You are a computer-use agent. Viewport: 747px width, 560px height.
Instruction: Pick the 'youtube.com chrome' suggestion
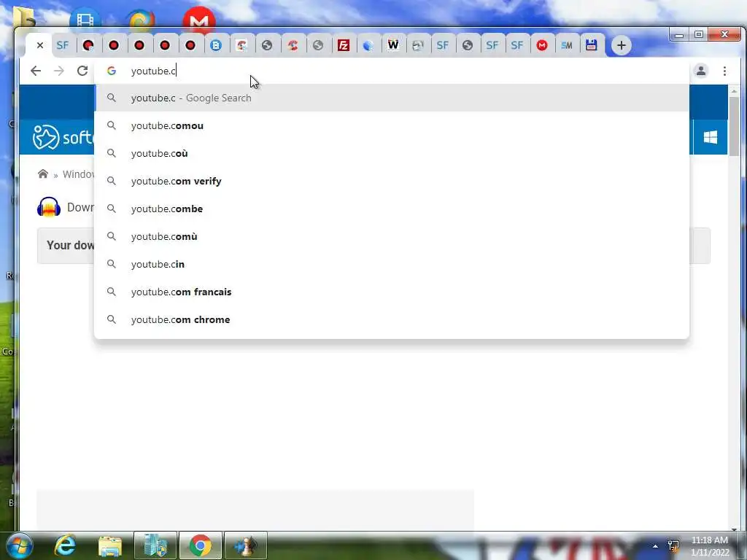(x=392, y=319)
